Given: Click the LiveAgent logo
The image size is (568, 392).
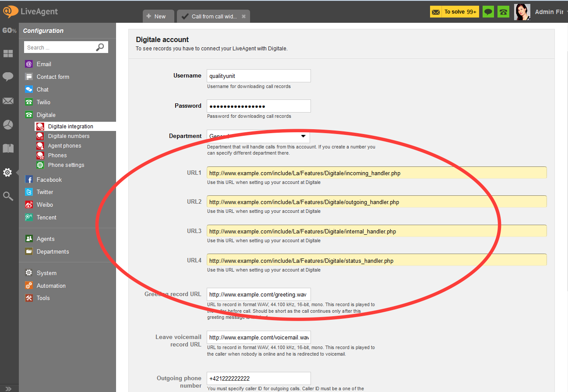Looking at the screenshot, I should (x=30, y=11).
